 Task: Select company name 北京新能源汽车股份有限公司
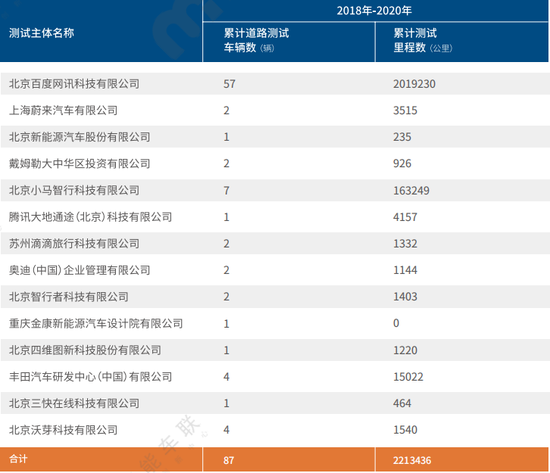pos(80,137)
